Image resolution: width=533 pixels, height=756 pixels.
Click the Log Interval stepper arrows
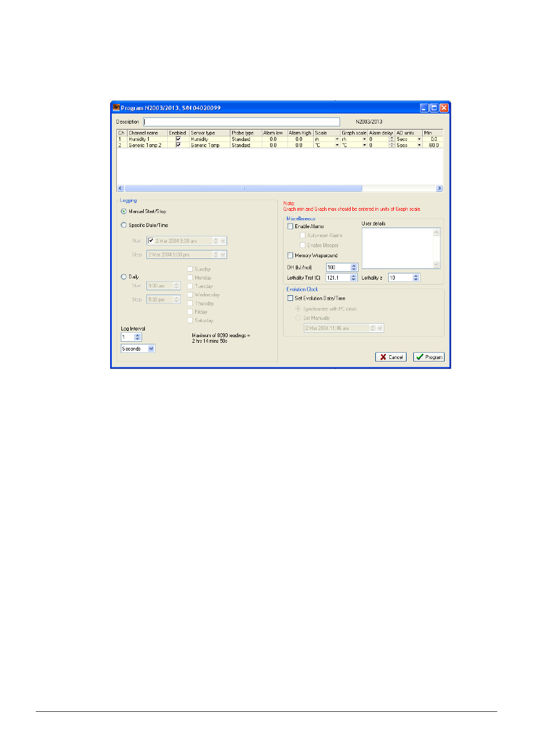pyautogui.click(x=138, y=337)
